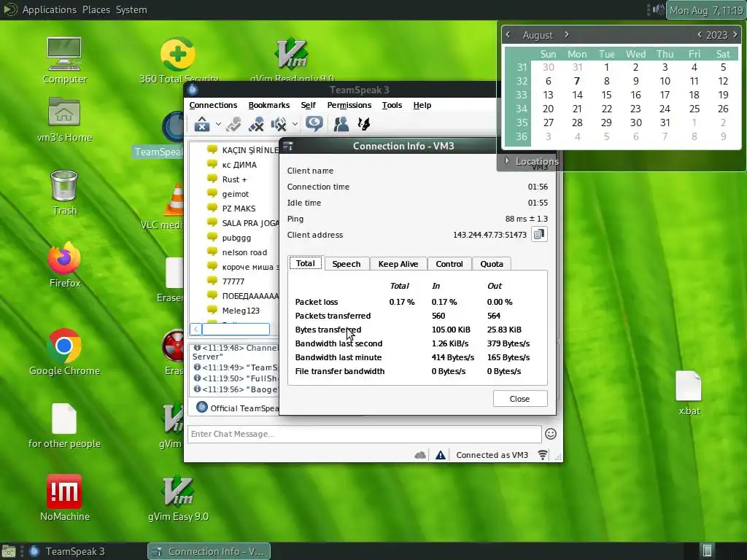Click the channel list horizontal scrollbar thumb
The image size is (747, 560).
coord(236,329)
